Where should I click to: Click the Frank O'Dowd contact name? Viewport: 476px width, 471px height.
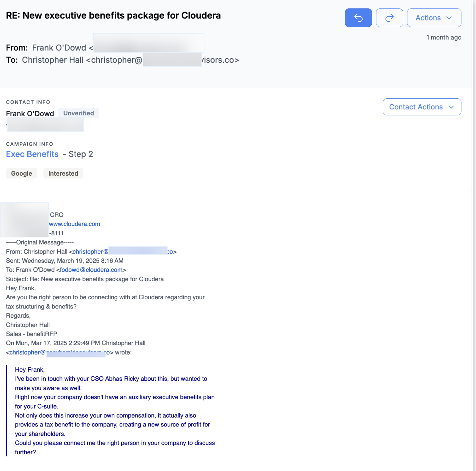(30, 114)
